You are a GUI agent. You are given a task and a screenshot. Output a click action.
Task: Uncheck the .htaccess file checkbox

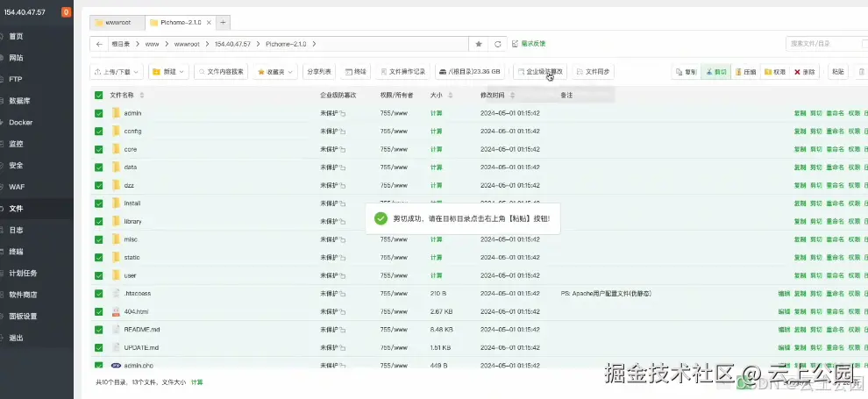[x=98, y=293]
